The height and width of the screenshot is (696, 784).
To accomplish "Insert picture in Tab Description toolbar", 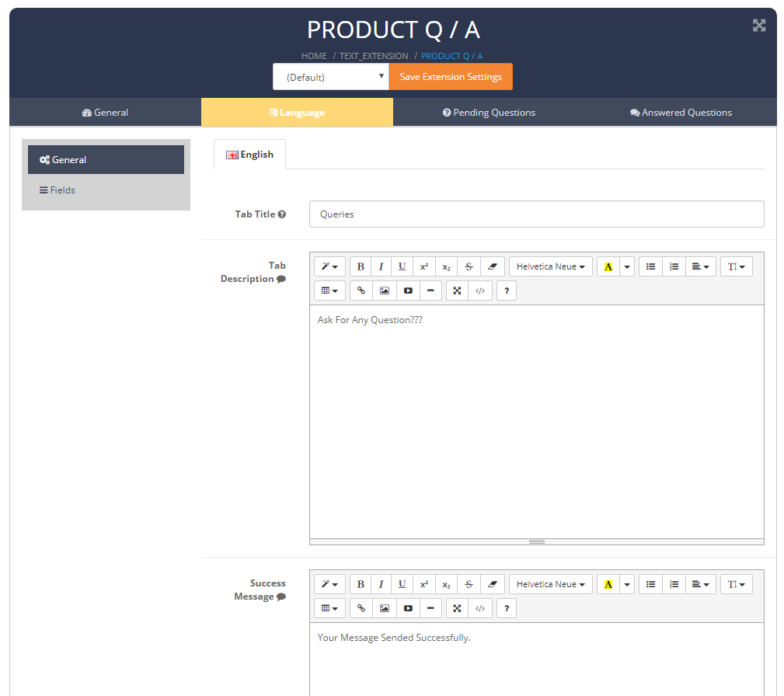I will pos(384,291).
